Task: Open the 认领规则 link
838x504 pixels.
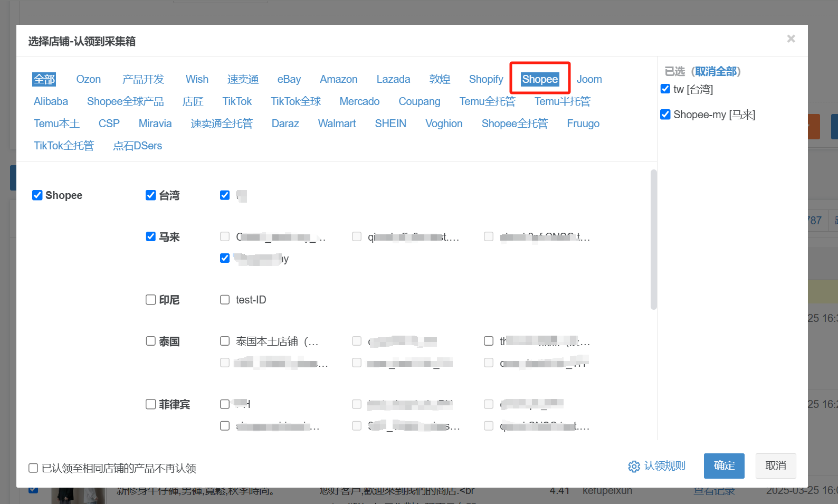Action: [x=665, y=466]
